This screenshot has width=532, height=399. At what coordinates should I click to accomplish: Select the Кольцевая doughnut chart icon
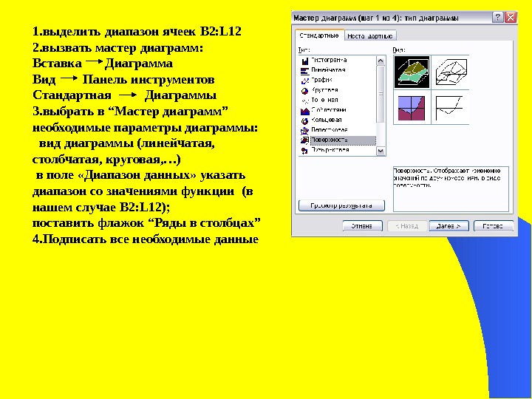[x=304, y=120]
